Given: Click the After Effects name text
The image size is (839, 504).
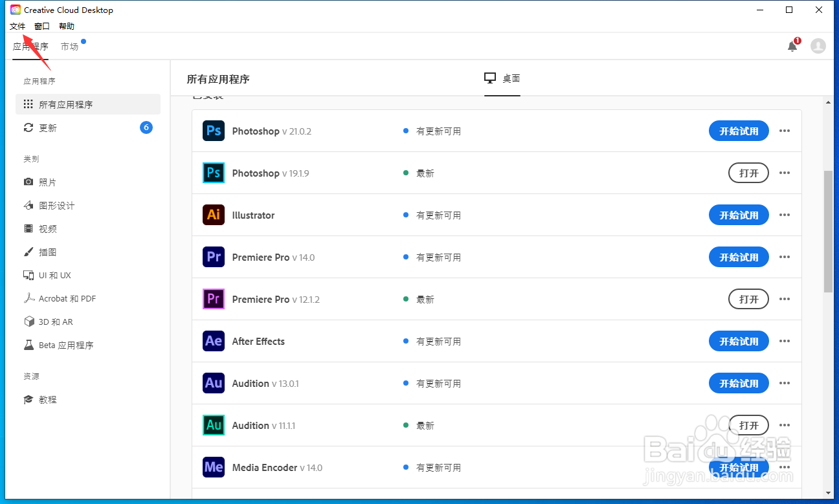Looking at the screenshot, I should pos(258,341).
